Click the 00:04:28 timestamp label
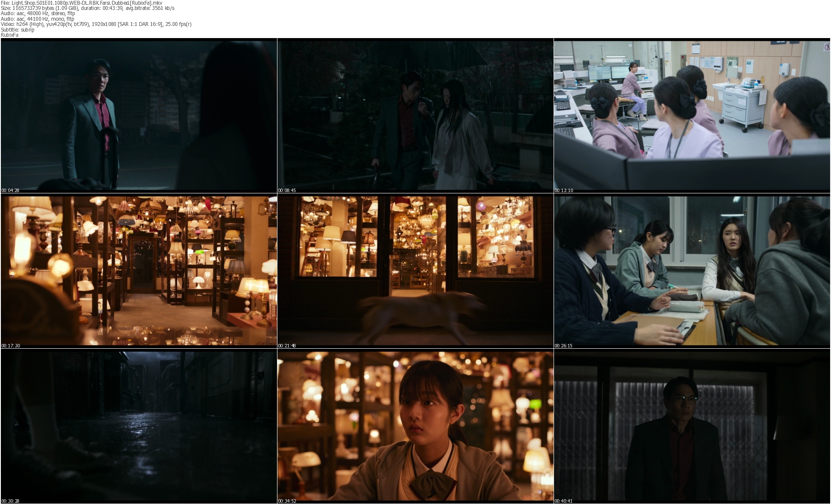 point(10,190)
